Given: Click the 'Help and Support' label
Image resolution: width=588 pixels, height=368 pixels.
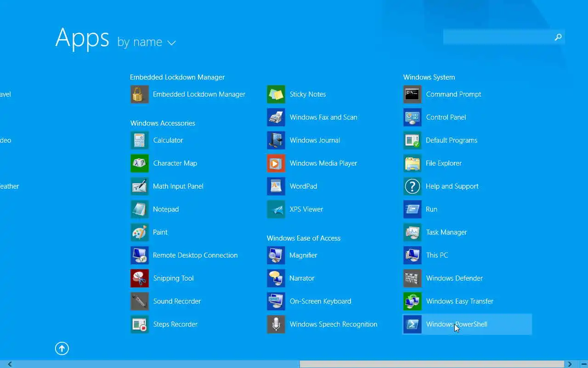Looking at the screenshot, I should (x=452, y=186).
